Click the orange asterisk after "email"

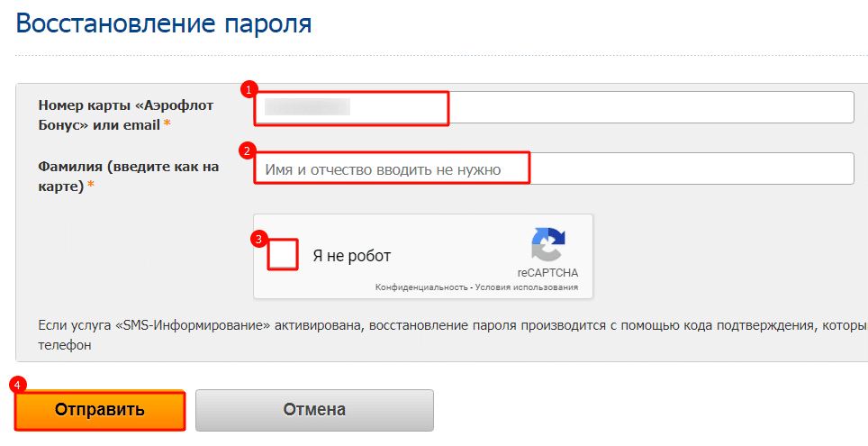coord(167,124)
